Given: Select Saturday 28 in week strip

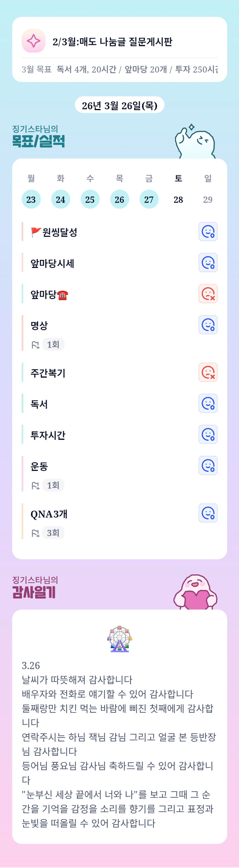Looking at the screenshot, I should click(178, 199).
